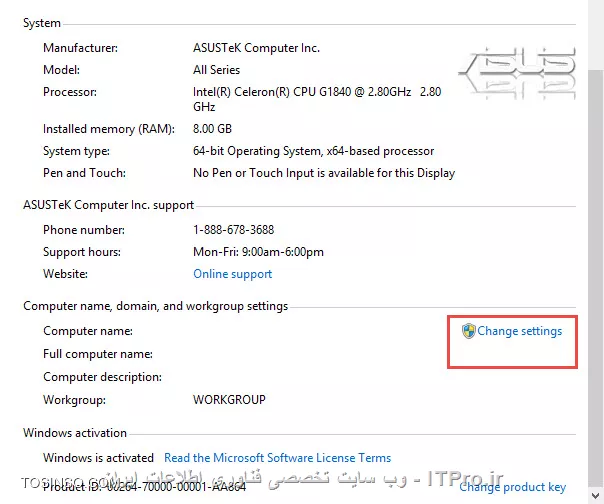Click the Installed memory (RAM): label

tap(109, 129)
